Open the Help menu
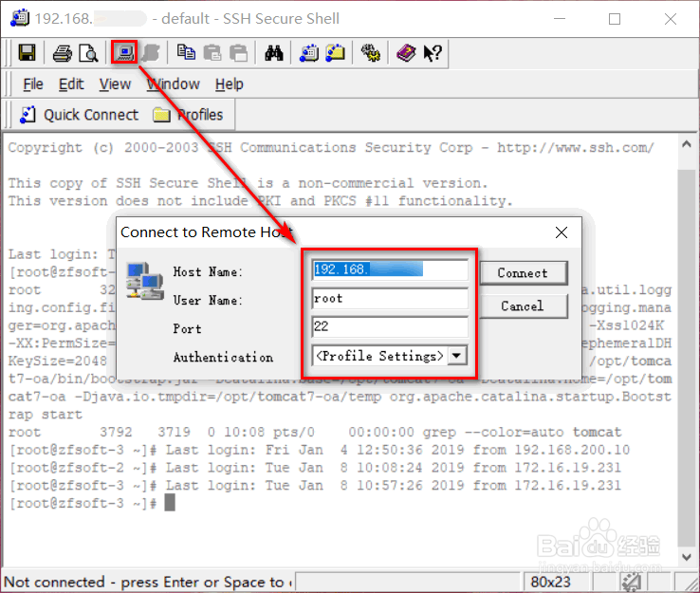The height and width of the screenshot is (593, 700). coord(229,83)
